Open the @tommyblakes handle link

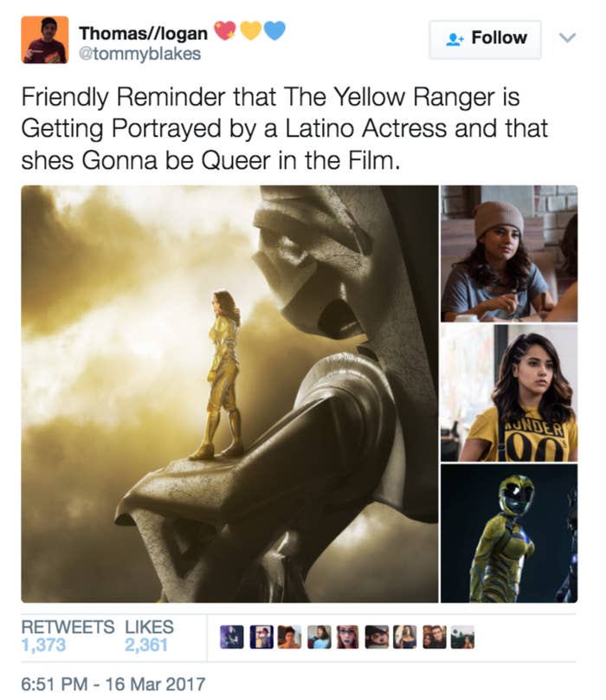pyautogui.click(x=139, y=54)
